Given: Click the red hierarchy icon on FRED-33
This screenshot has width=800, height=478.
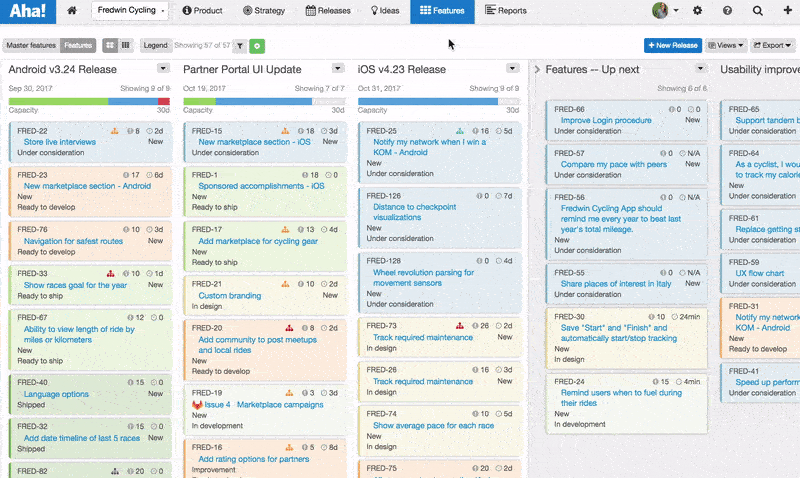Looking at the screenshot, I should tap(110, 273).
